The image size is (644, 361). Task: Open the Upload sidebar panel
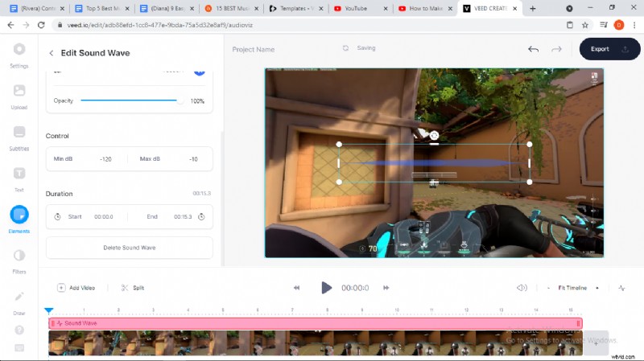click(19, 95)
